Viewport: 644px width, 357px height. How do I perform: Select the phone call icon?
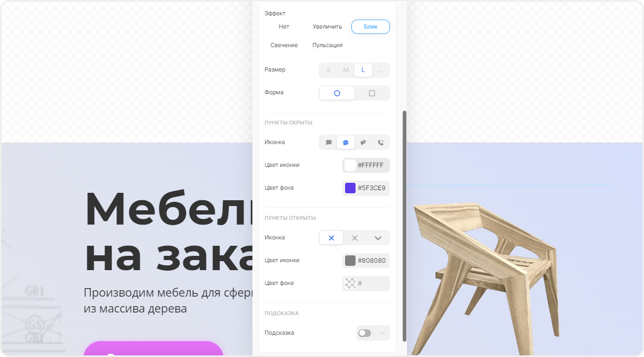pyautogui.click(x=380, y=142)
